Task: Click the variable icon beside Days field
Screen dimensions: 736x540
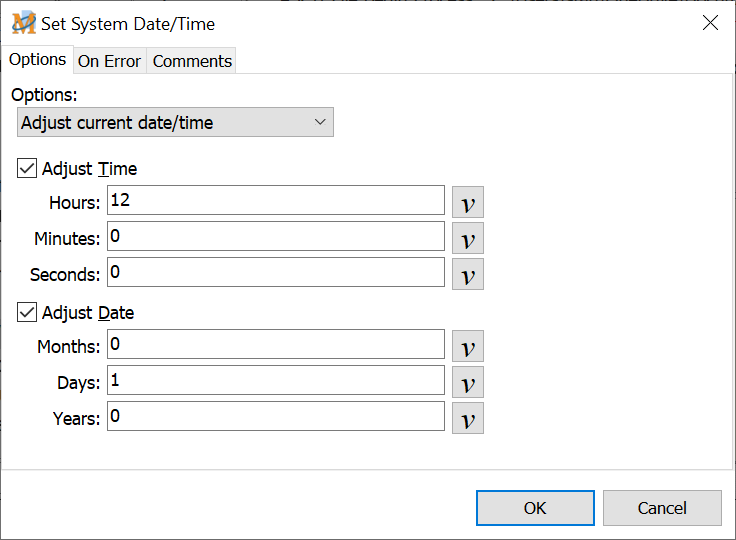Action: click(467, 382)
